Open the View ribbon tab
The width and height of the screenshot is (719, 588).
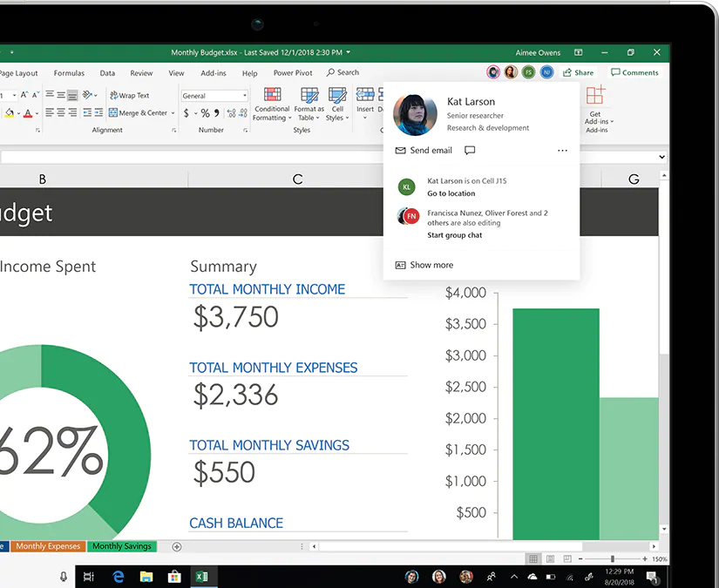coord(176,73)
